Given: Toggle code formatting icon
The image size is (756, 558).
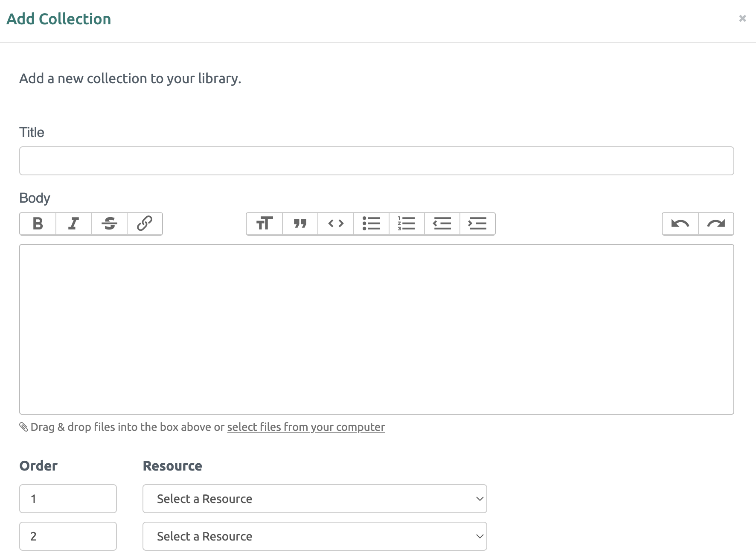Looking at the screenshot, I should tap(336, 224).
